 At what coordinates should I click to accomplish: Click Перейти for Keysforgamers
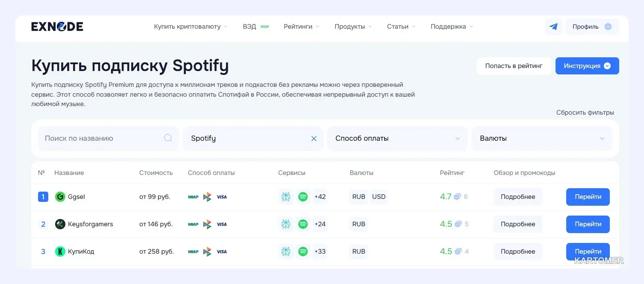588,224
